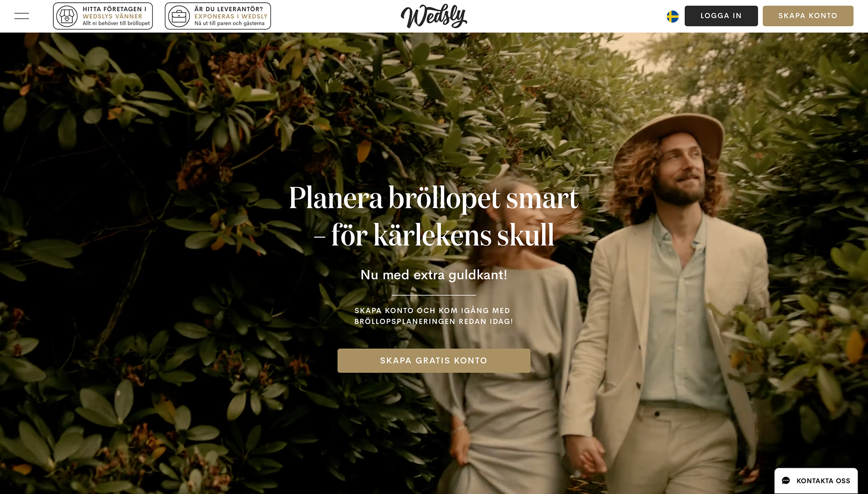
Task: Click the Wedsly logo
Action: 434,16
